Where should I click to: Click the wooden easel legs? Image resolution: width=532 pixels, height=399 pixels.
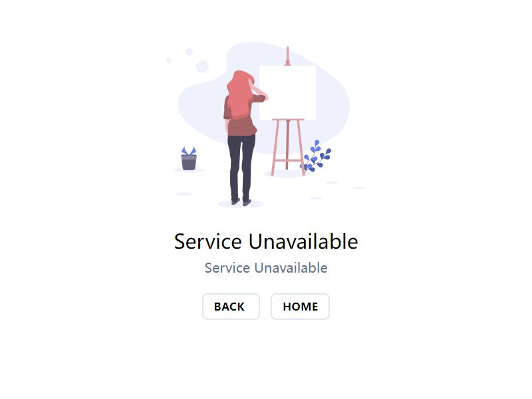click(x=288, y=147)
